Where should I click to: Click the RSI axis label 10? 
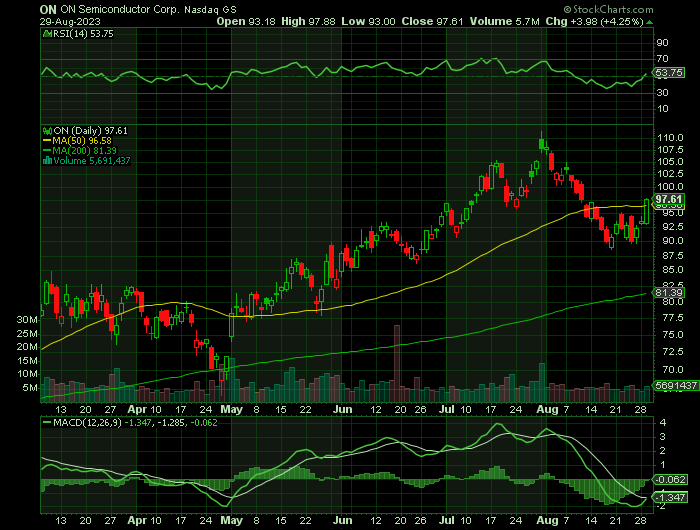coord(662,109)
